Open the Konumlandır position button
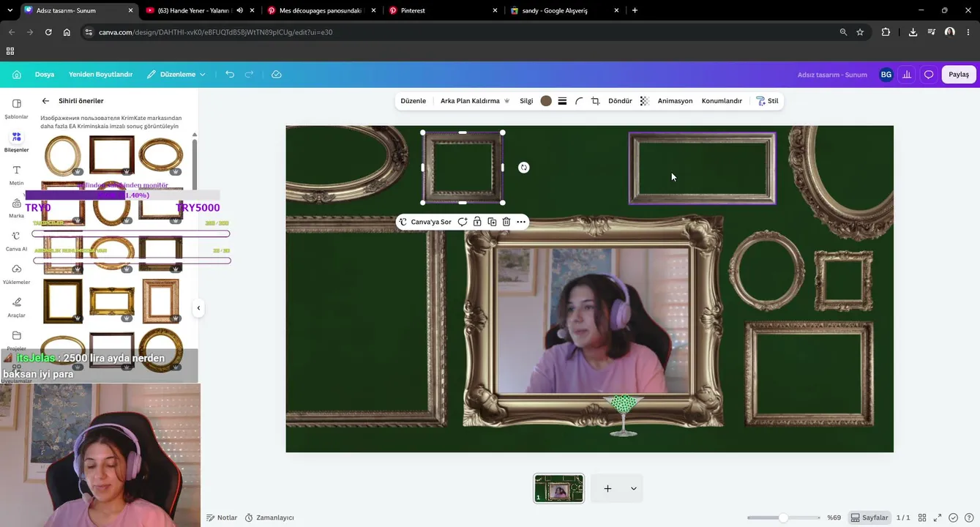Image resolution: width=980 pixels, height=527 pixels. 722,101
